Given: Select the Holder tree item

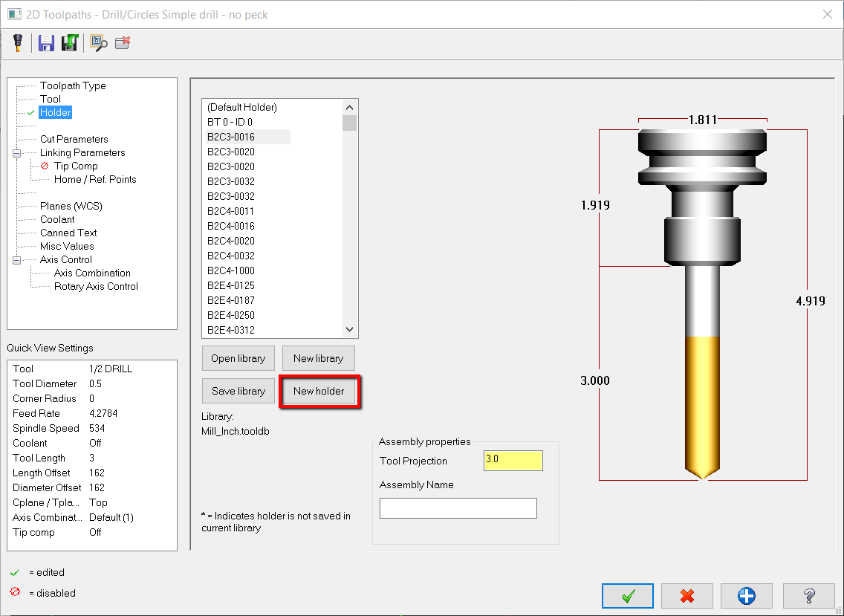Looking at the screenshot, I should coord(56,112).
